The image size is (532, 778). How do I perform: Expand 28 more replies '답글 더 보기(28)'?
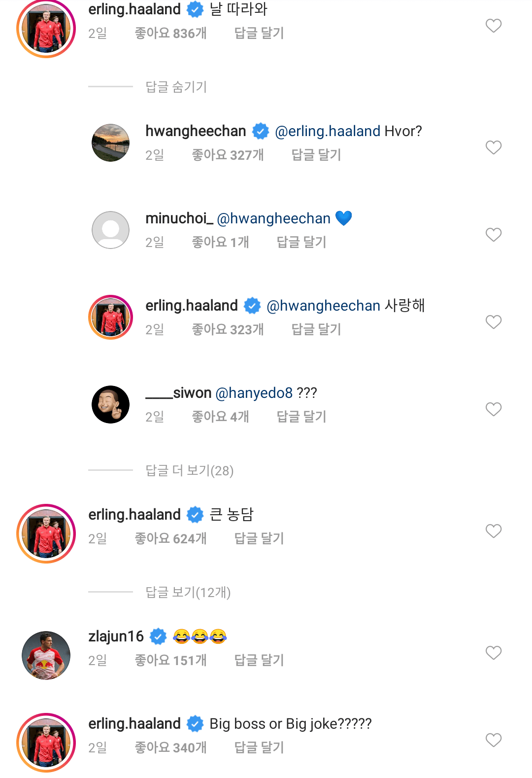tap(189, 471)
